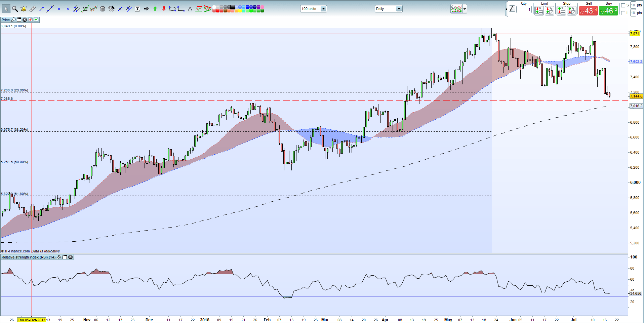Select the regression channel tool
Screen dimensions: 644x323
click(x=94, y=9)
